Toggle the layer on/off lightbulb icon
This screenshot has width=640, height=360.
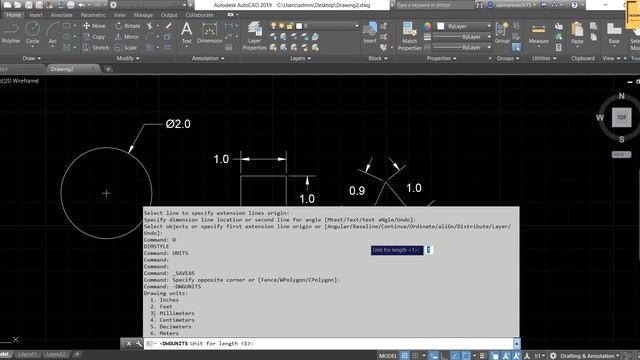tap(273, 26)
